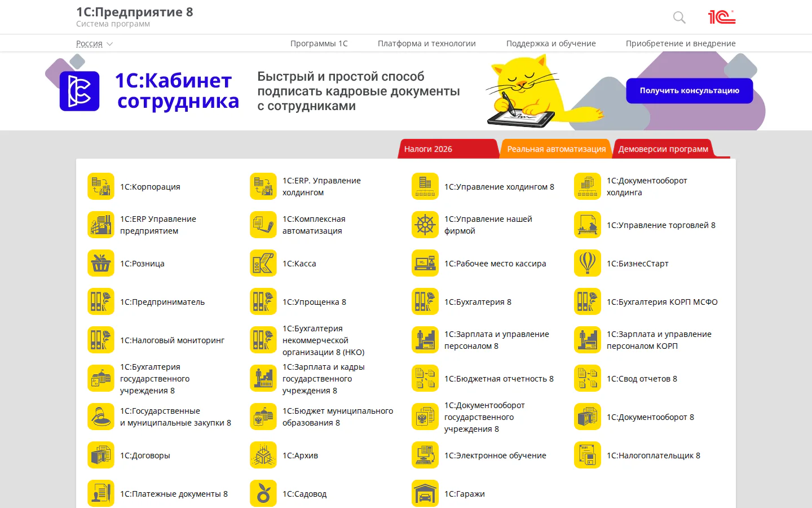Switch to the Налоги 2026 tab

tap(448, 148)
